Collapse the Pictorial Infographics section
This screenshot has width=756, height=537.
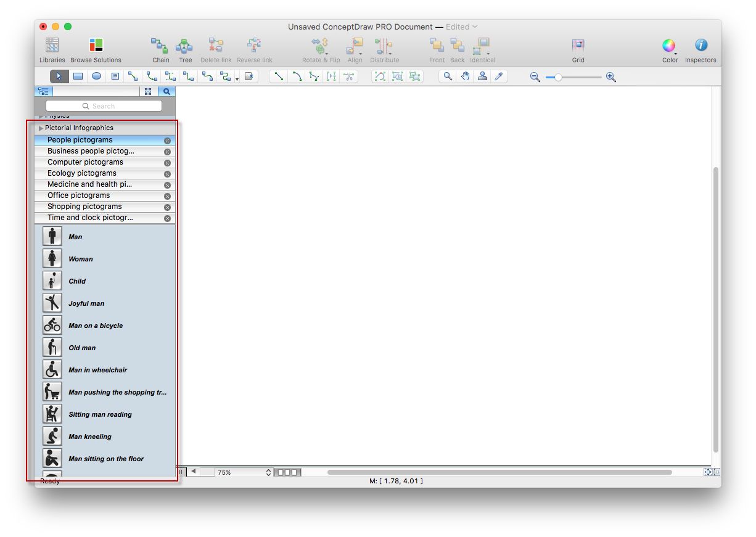click(x=41, y=128)
